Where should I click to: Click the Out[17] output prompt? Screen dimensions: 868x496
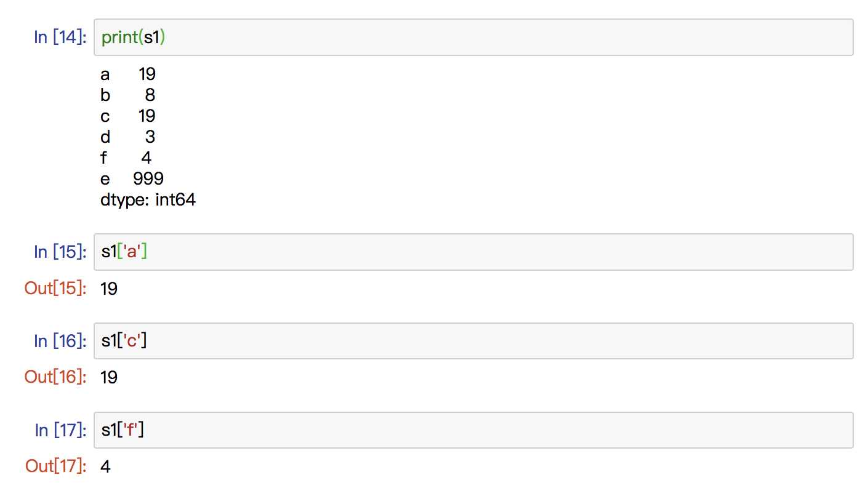(55, 466)
